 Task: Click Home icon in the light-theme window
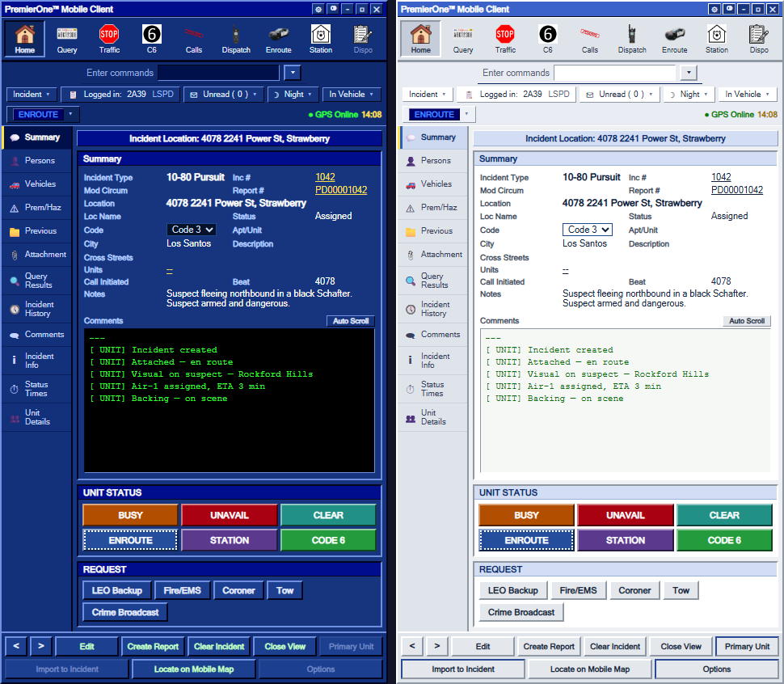pos(420,39)
